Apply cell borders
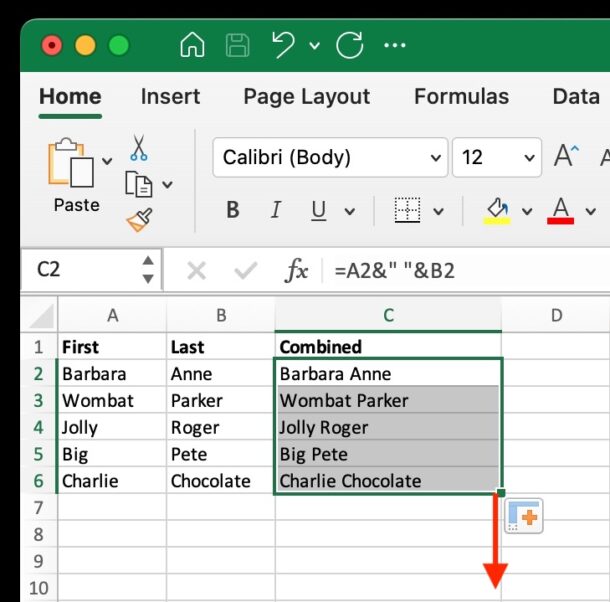 pos(407,211)
